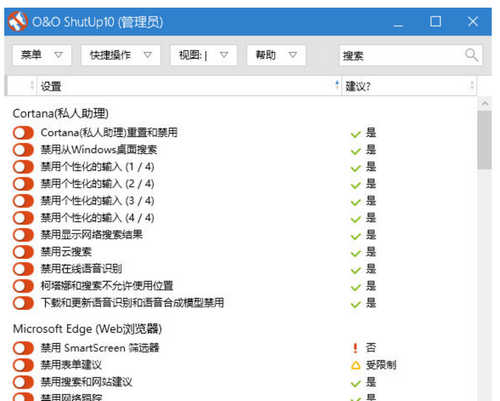Open the 视图 dropdown
The image size is (500, 401).
pyautogui.click(x=203, y=55)
